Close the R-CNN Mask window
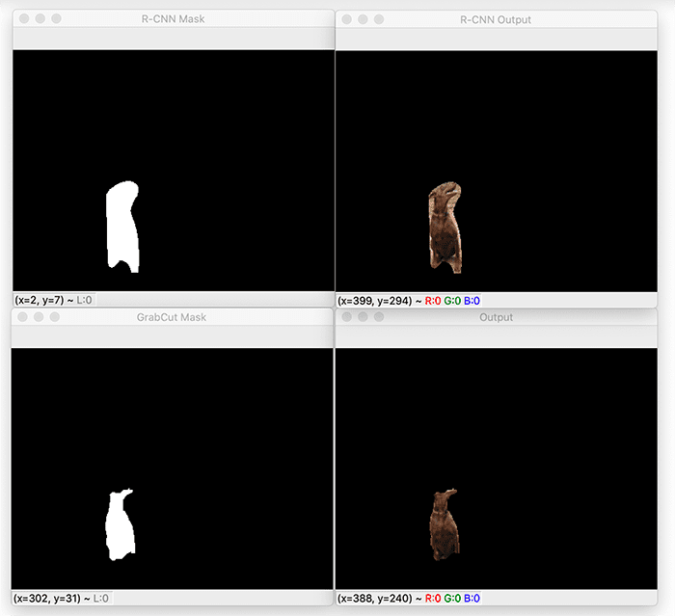The height and width of the screenshot is (616, 675). (x=23, y=18)
